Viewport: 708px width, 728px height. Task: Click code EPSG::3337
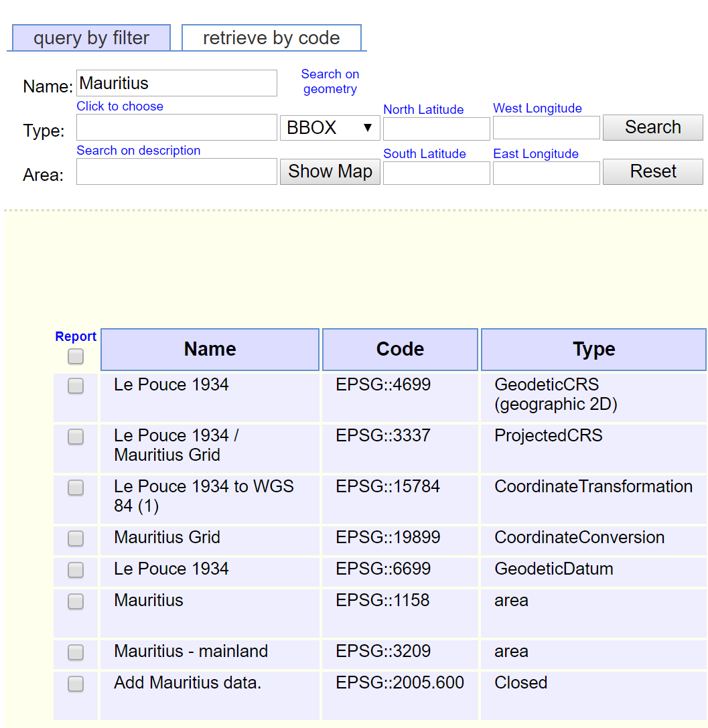(x=383, y=435)
